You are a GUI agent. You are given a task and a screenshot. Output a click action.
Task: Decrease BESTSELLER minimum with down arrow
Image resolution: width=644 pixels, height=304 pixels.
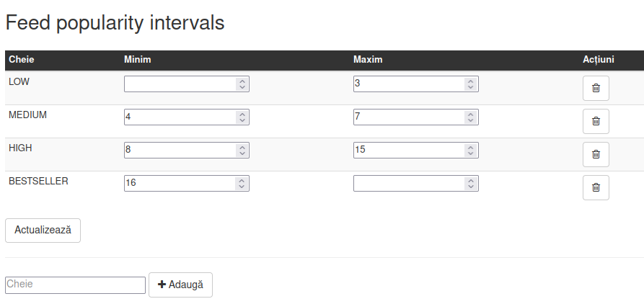click(x=242, y=187)
